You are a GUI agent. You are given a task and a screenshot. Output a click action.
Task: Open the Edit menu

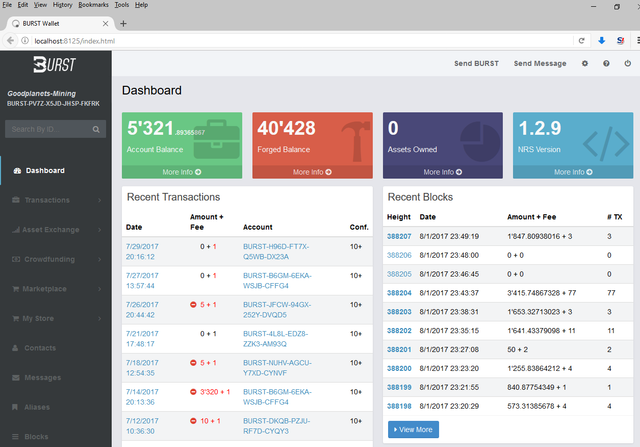[x=23, y=5]
